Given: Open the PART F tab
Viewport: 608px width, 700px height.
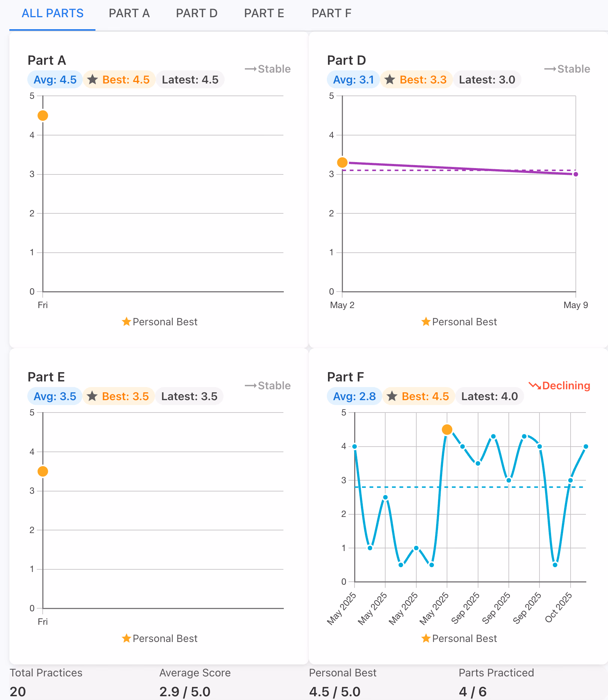Looking at the screenshot, I should [331, 13].
